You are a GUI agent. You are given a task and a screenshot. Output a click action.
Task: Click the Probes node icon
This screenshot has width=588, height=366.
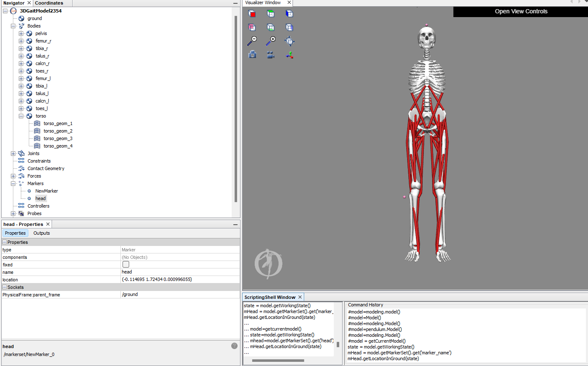(21, 213)
